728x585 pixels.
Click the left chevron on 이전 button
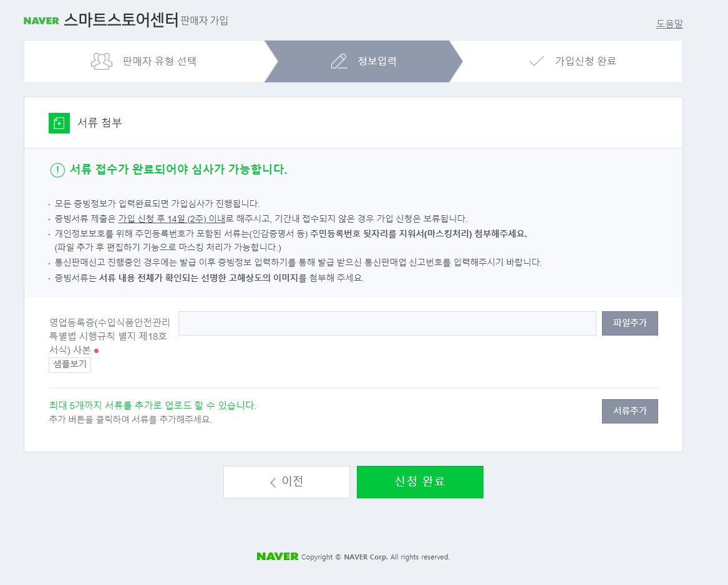[273, 482]
